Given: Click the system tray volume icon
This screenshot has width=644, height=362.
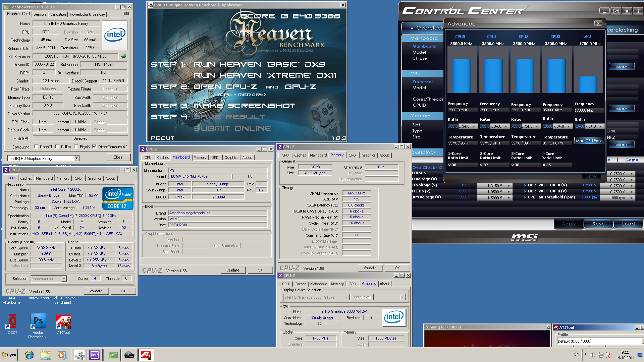Looking at the screenshot, I should [593, 355].
